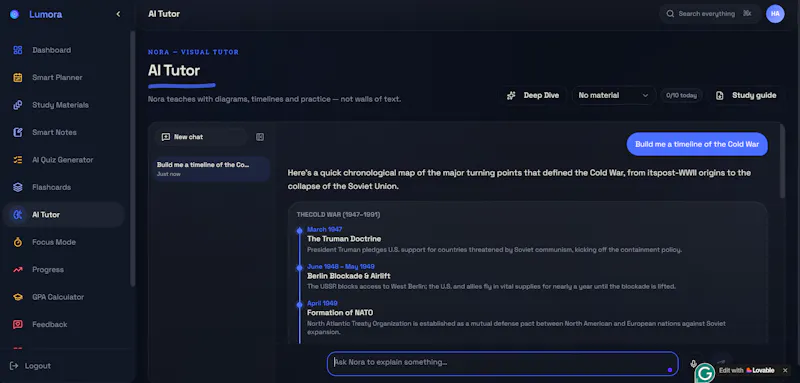
Task: Open Focus Mode
Action: pyautogui.click(x=63, y=242)
